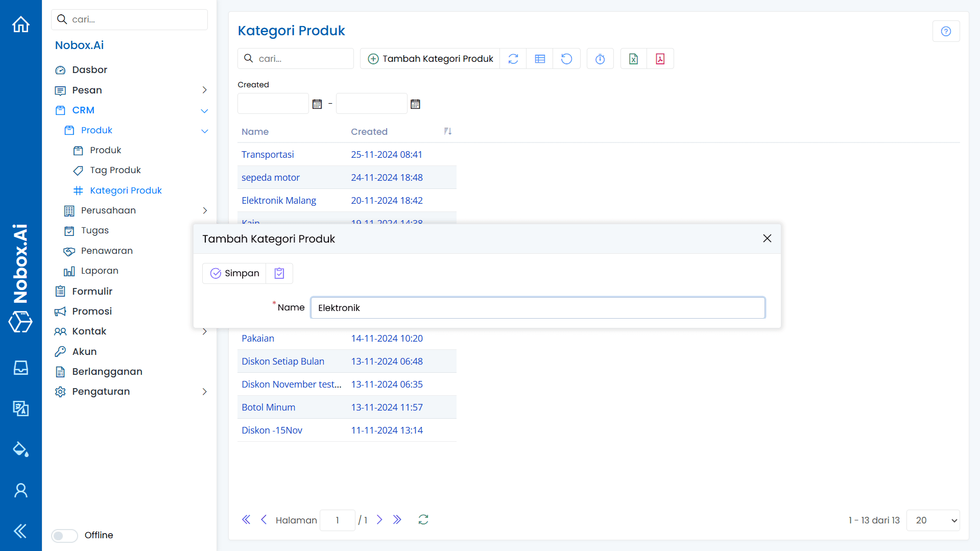Click the paint bucket theme icon

[20, 449]
